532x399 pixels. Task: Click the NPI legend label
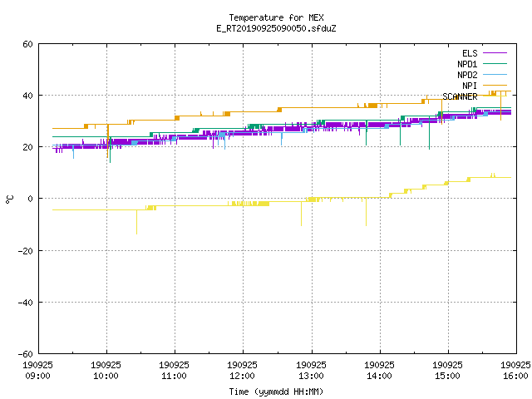(x=470, y=86)
